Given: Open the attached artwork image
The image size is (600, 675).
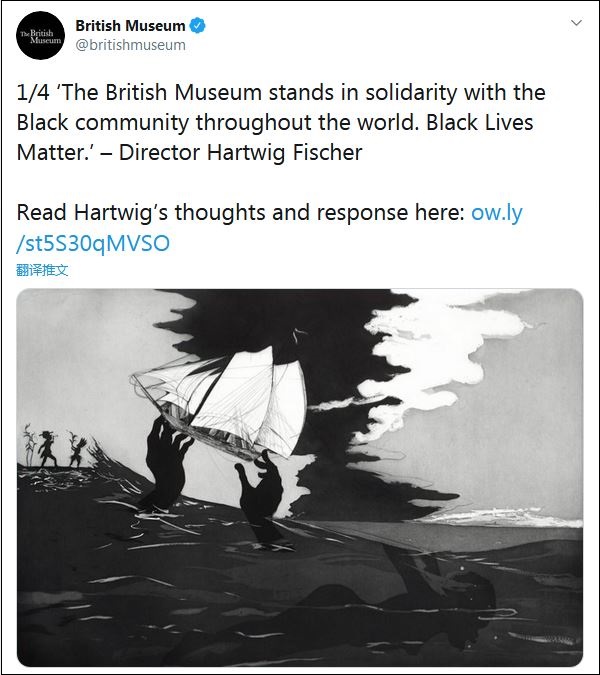Looking at the screenshot, I should (x=300, y=477).
